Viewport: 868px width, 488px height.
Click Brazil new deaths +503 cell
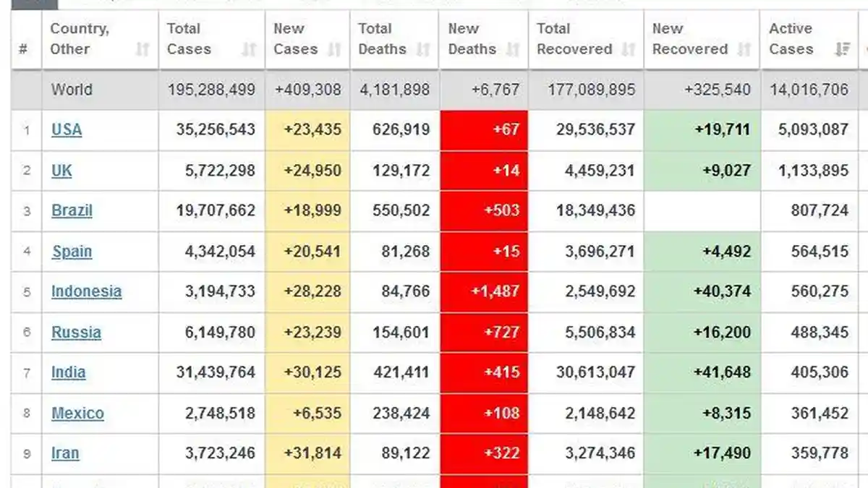click(x=484, y=211)
